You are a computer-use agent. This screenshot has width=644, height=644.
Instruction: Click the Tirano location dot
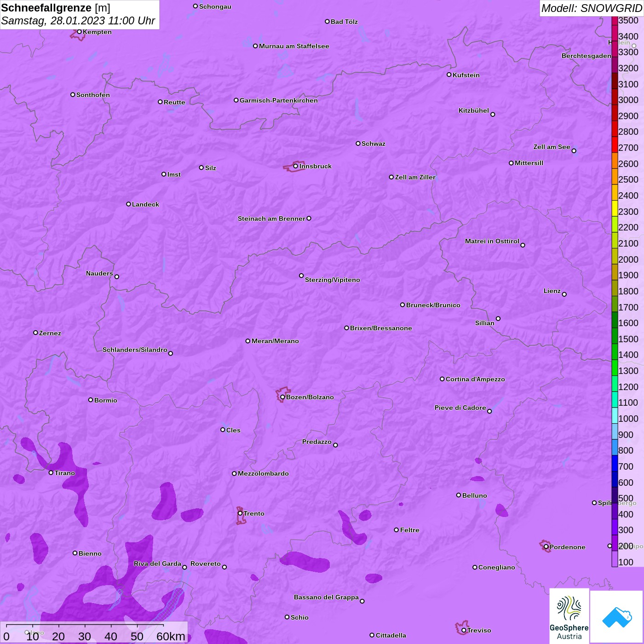51,472
